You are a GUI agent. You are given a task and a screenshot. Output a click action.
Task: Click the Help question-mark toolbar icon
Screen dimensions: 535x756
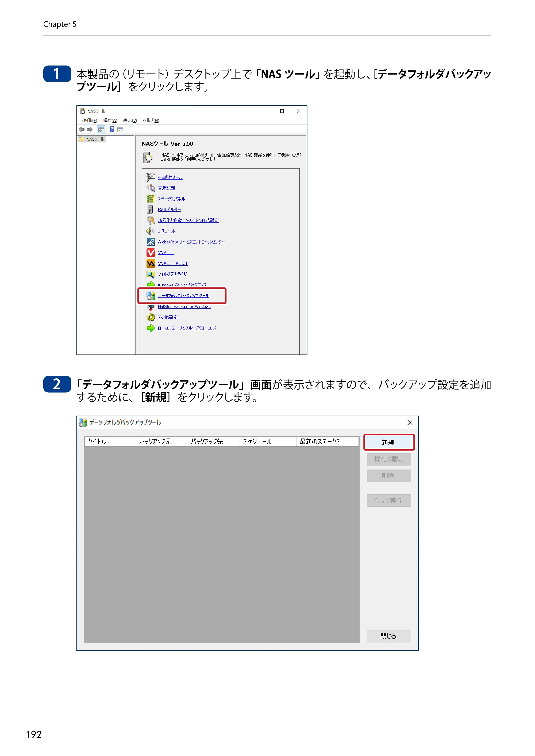point(112,129)
